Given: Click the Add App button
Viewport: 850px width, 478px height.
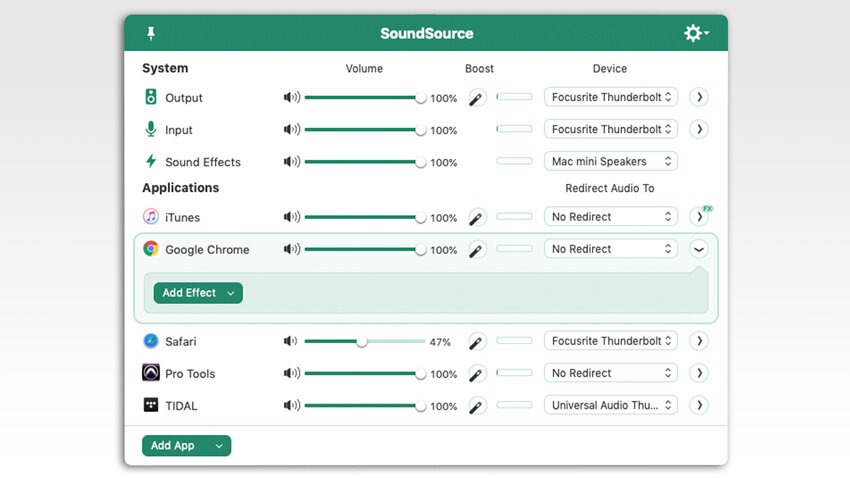Looking at the screenshot, I should pos(186,445).
